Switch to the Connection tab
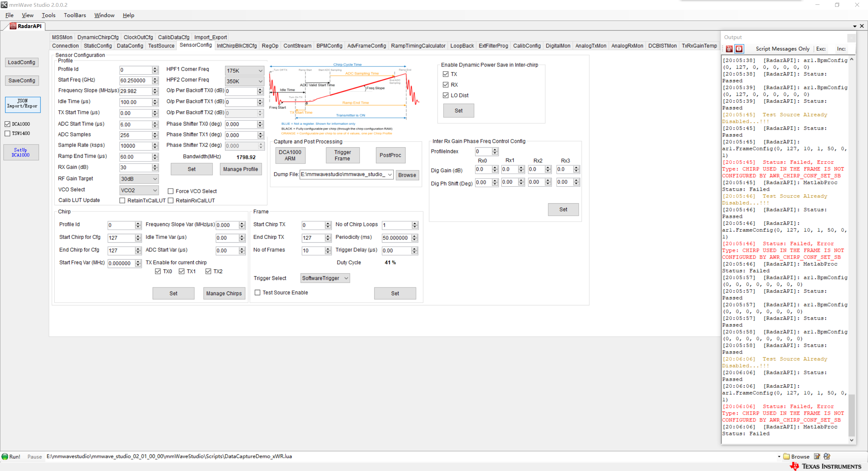Image resolution: width=868 pixels, height=471 pixels. pos(65,46)
